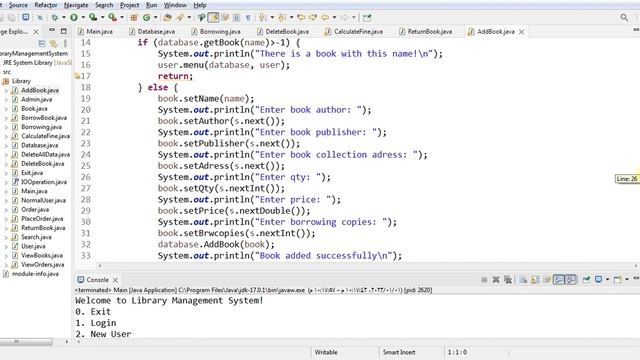The width and height of the screenshot is (640, 360).
Task: Open the Window menu
Action: click(175, 5)
